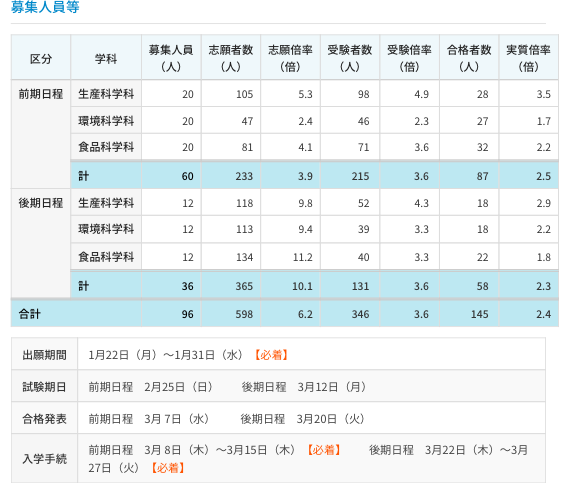This screenshot has width=567, height=493.
Task: Select the 前期日程 row label
Action: coord(41,94)
